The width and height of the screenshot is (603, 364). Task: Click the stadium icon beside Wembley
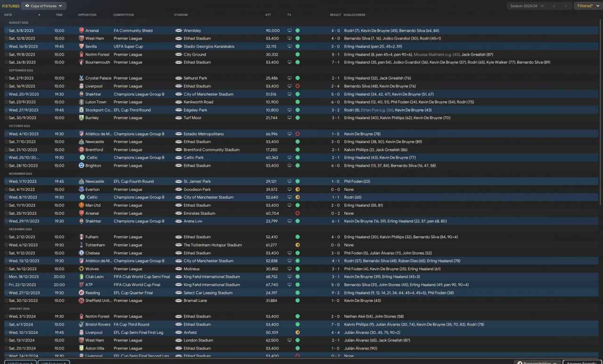click(178, 31)
